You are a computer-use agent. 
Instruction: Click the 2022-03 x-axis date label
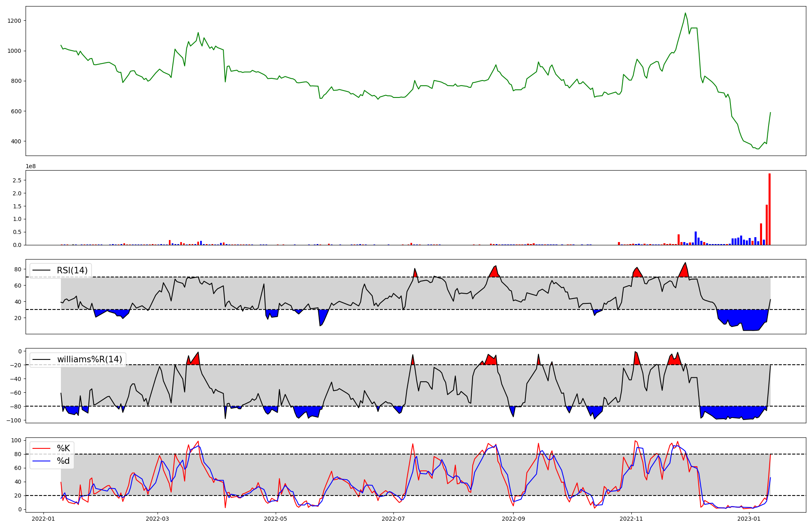[x=157, y=519]
